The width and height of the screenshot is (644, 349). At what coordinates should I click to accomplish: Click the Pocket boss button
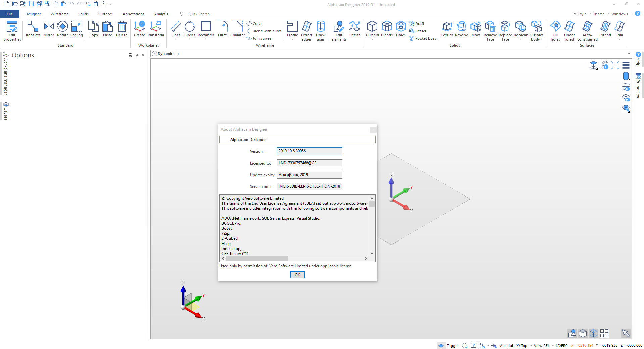(x=423, y=38)
